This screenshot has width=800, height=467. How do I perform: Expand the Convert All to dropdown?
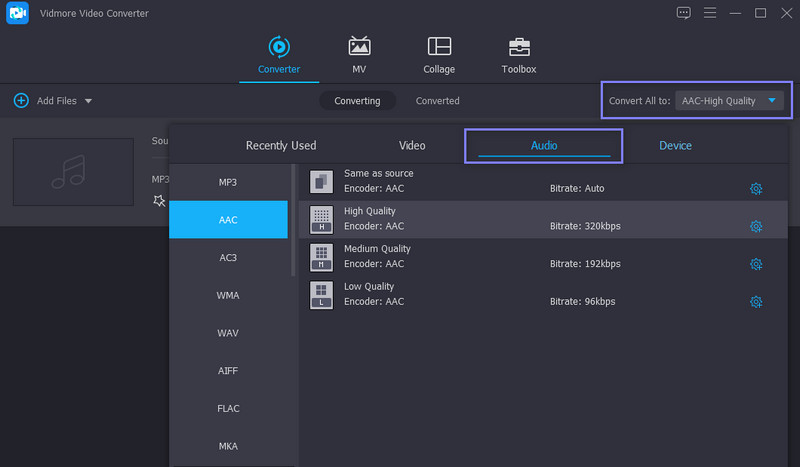[x=772, y=101]
